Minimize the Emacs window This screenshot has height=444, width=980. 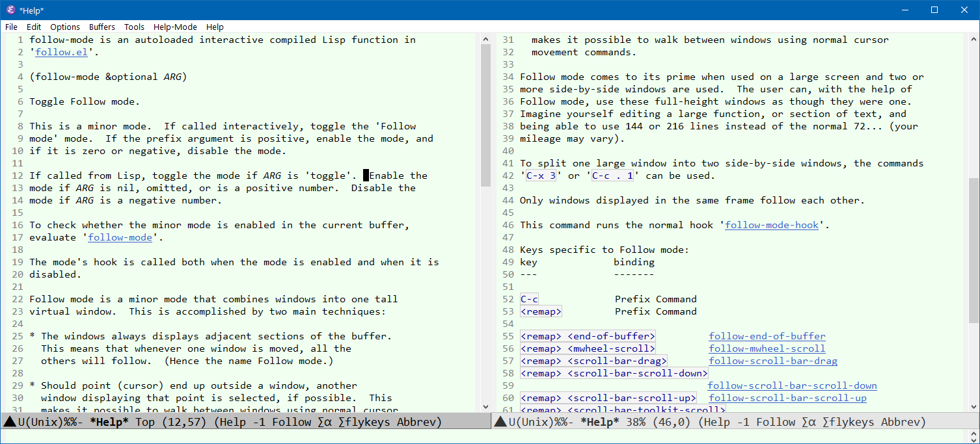(905, 10)
